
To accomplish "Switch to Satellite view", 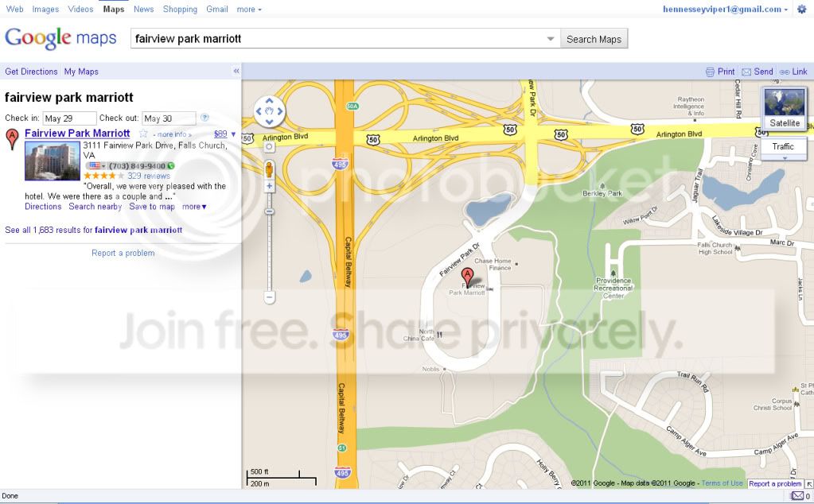I will (x=785, y=108).
